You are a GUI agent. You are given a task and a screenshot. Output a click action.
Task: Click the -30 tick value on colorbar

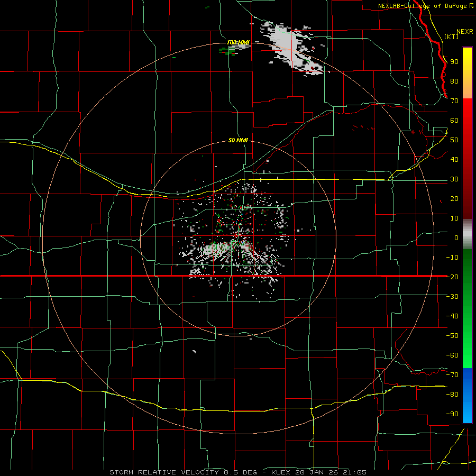tap(452, 297)
